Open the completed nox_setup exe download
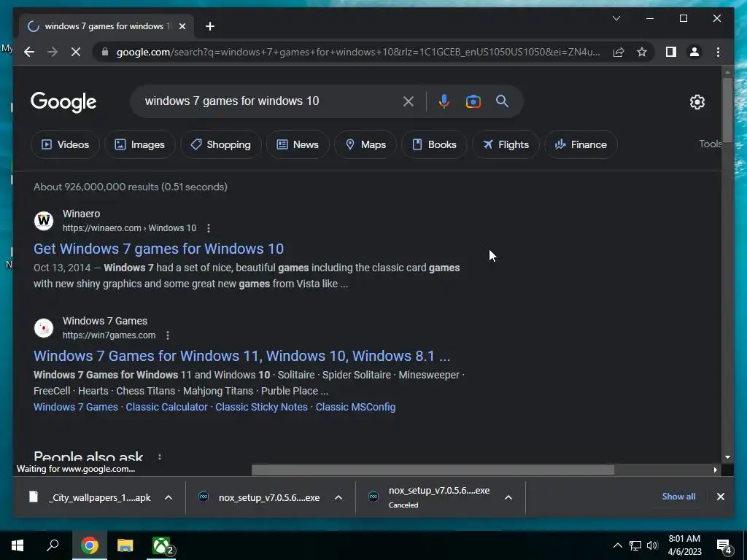Viewport: 747px width, 560px height. click(x=260, y=497)
